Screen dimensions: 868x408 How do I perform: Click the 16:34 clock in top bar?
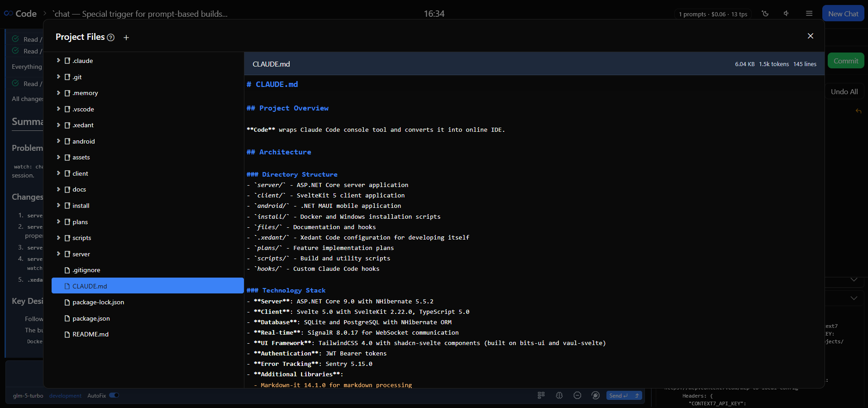click(434, 14)
